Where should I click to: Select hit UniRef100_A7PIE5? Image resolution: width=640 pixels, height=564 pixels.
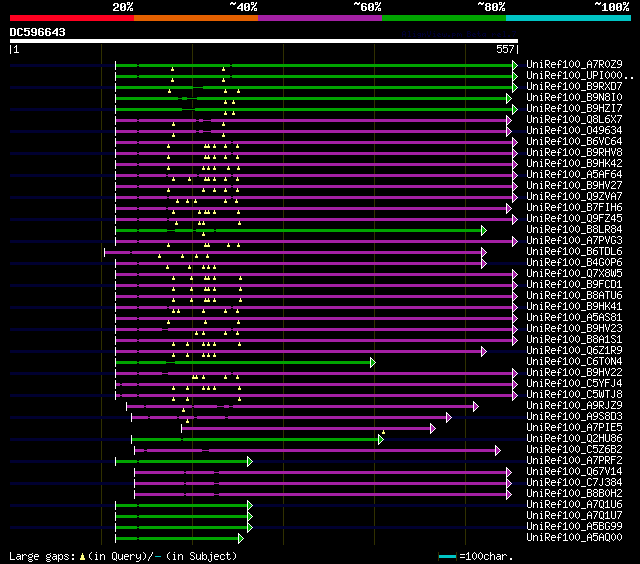coord(574,428)
